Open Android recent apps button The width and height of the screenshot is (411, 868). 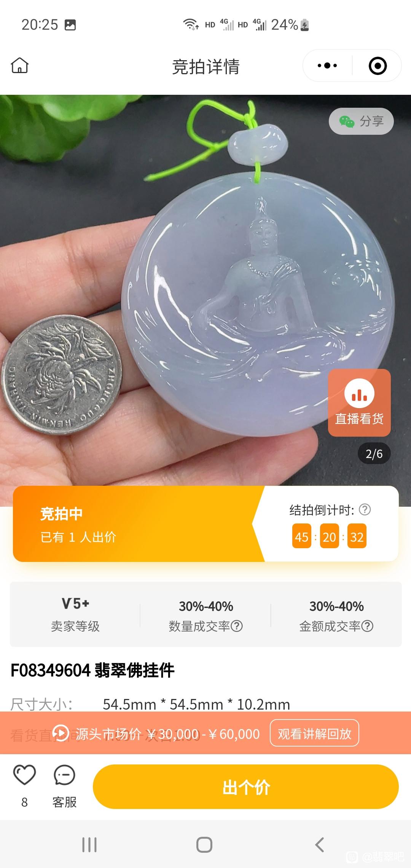89,845
